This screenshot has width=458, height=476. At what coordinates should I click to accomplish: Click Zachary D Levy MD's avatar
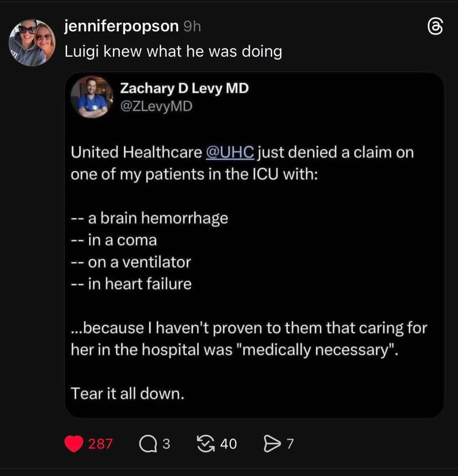pyautogui.click(x=92, y=97)
